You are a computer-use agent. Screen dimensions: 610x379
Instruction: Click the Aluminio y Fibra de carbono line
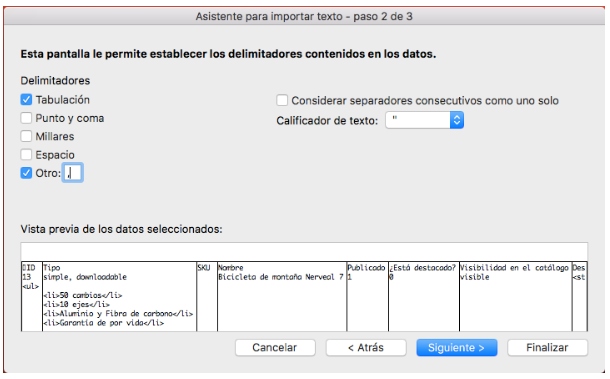click(x=118, y=314)
